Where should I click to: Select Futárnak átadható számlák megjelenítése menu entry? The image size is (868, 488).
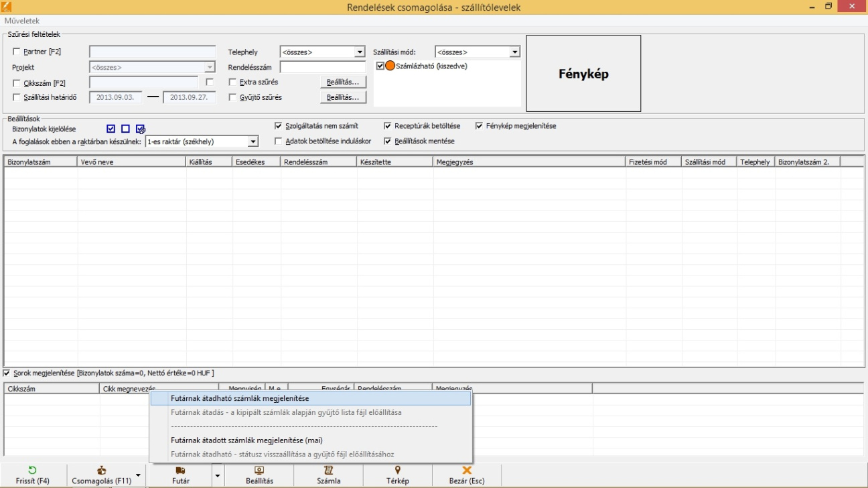tap(240, 398)
